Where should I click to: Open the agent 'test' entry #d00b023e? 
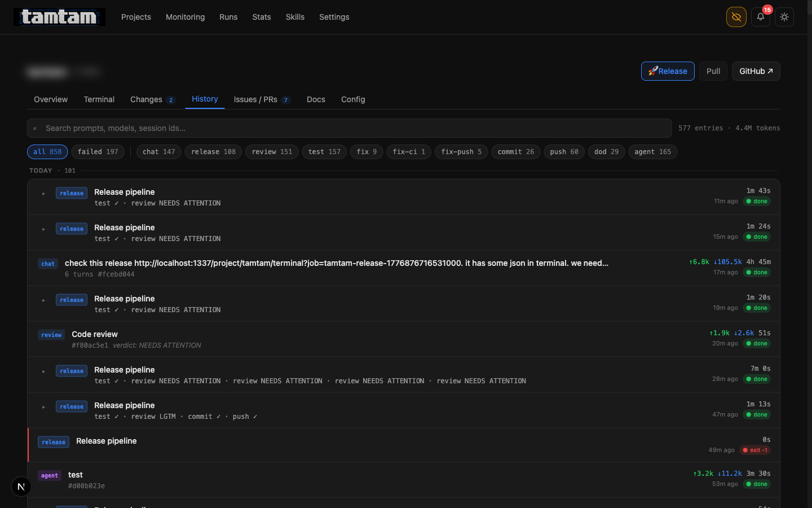(x=404, y=480)
